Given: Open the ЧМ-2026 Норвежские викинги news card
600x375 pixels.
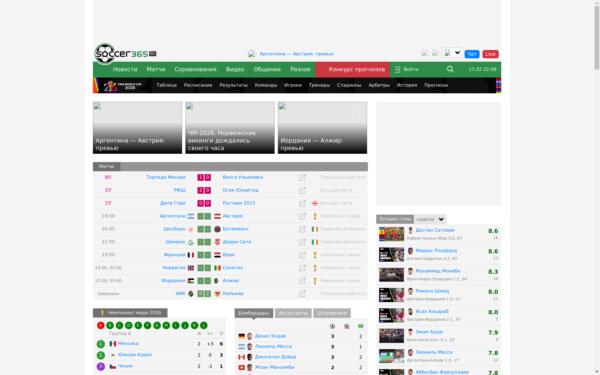Looking at the screenshot, I should (230, 127).
